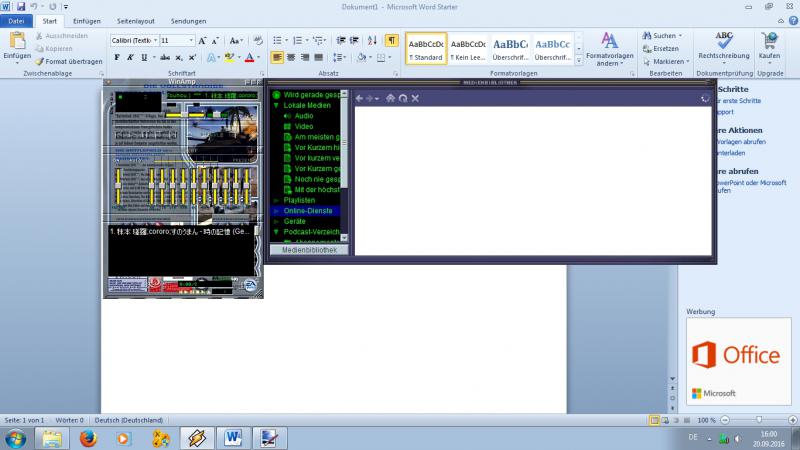
Task: Click Medienbibliothek button
Action: pos(309,250)
